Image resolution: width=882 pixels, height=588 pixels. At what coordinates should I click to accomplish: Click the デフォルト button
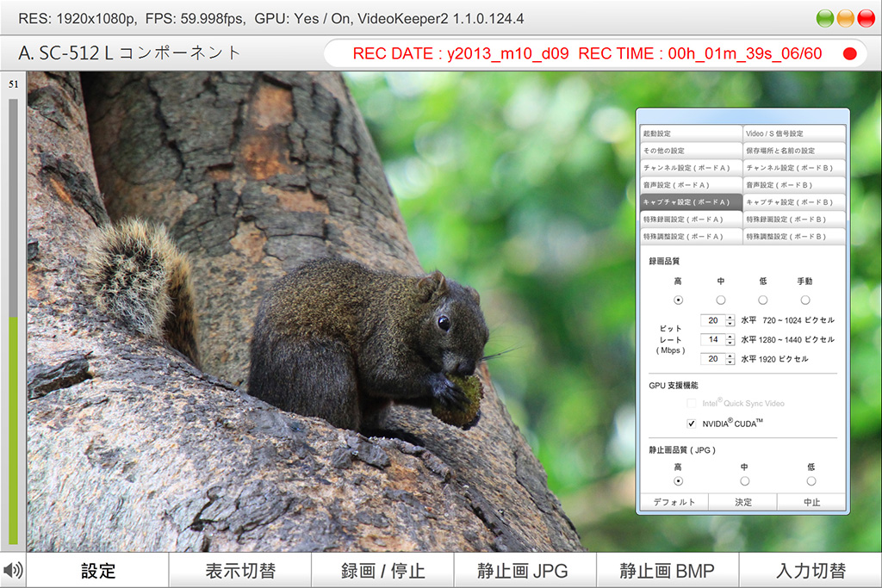click(x=674, y=502)
